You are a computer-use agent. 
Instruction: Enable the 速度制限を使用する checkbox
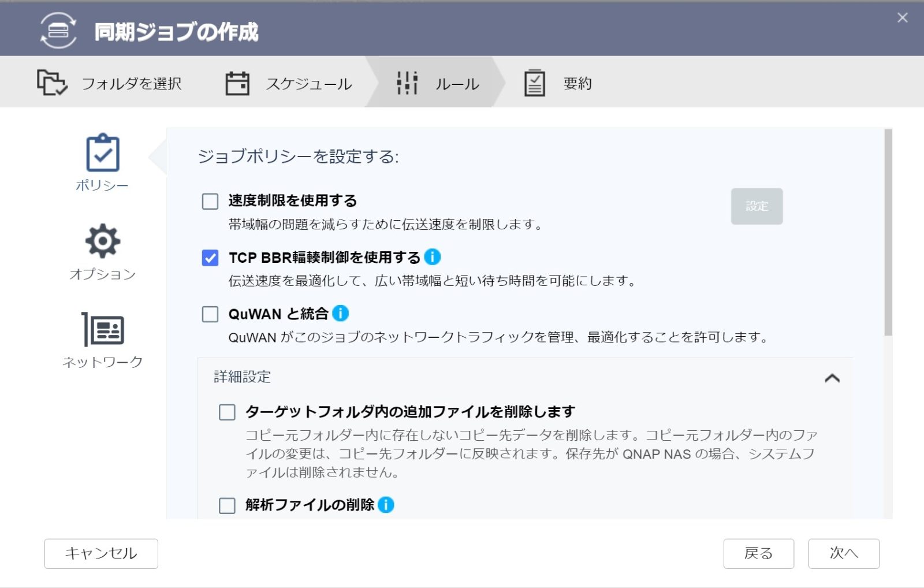[210, 201]
